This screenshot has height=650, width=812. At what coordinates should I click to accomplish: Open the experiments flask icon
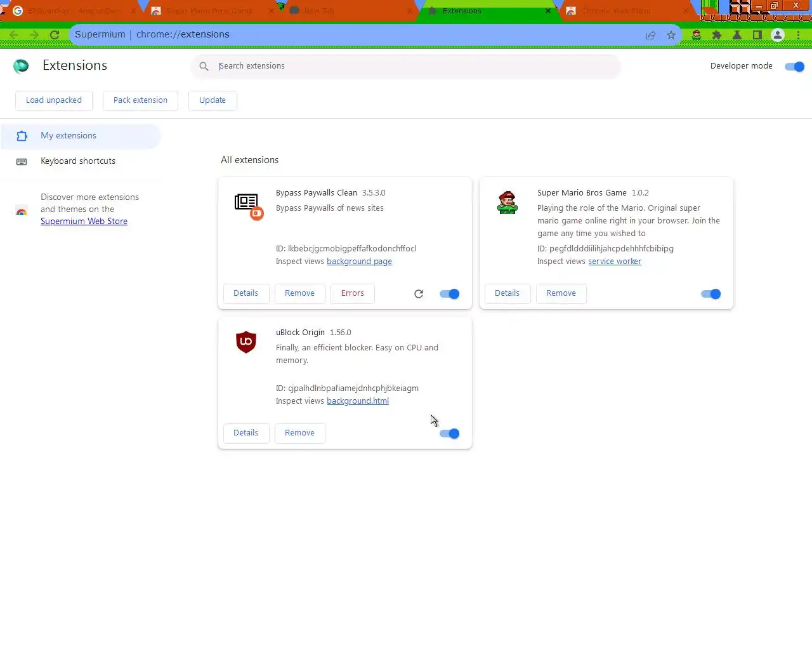click(x=737, y=35)
